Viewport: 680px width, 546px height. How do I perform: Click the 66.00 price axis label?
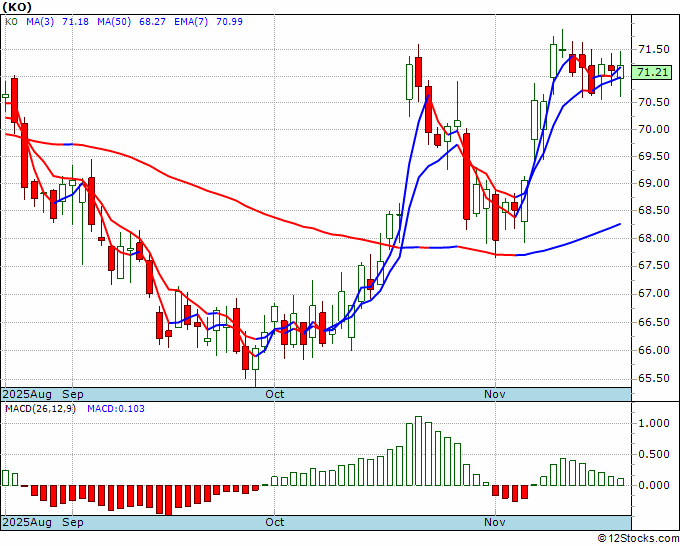[x=653, y=350]
